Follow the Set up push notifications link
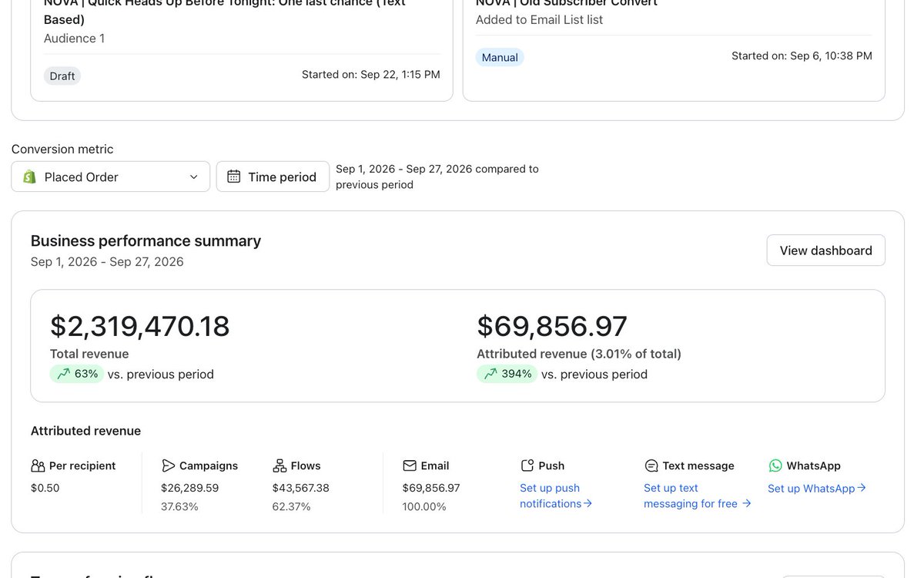 click(556, 496)
